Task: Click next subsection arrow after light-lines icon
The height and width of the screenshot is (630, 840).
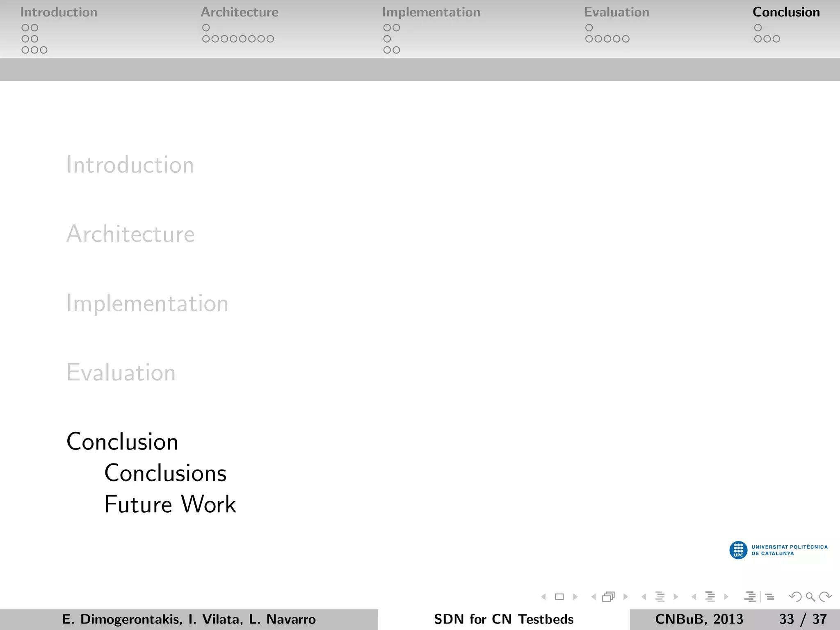Action: [x=676, y=597]
